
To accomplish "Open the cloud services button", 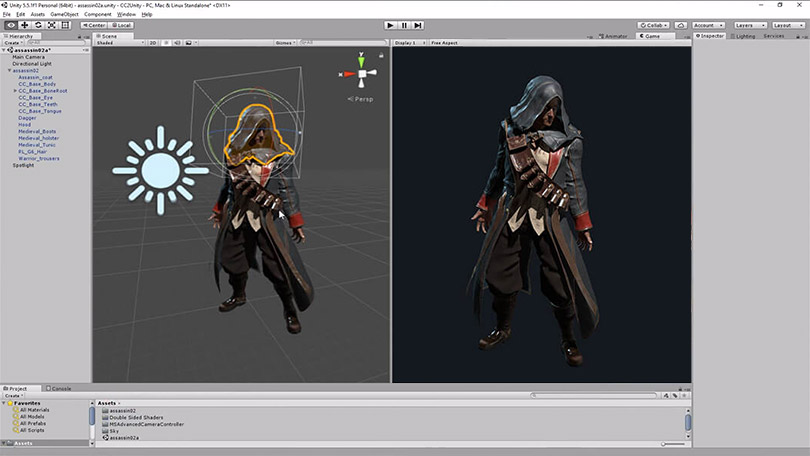I will (680, 25).
